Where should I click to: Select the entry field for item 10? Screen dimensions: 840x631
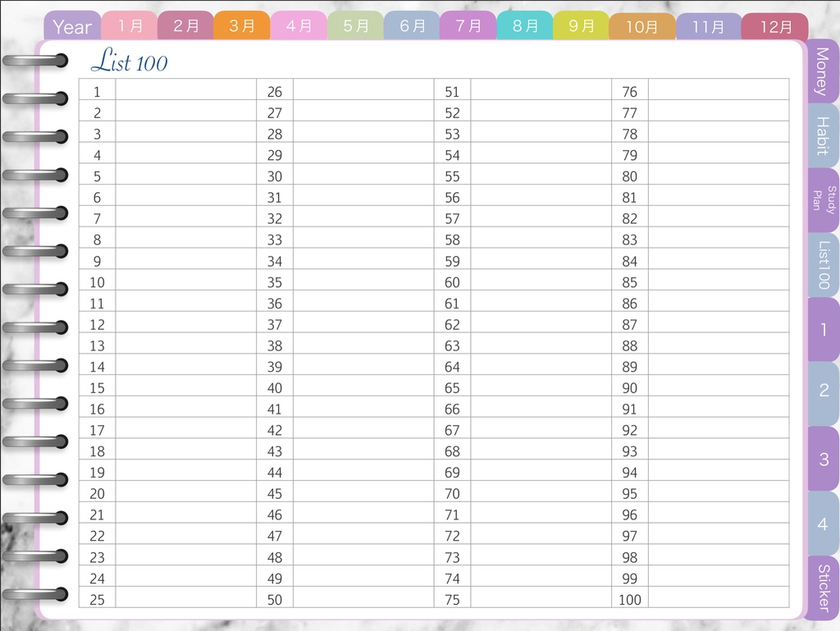coord(186,280)
